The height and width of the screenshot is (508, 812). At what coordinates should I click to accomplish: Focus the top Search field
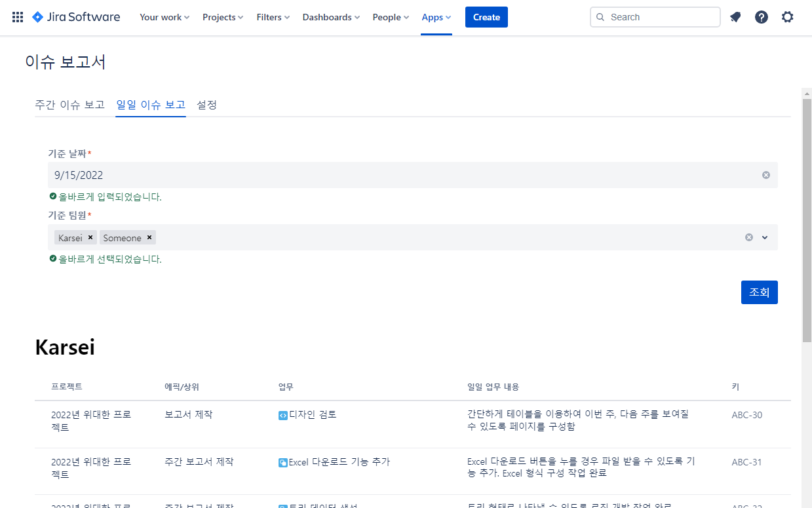[x=655, y=17]
